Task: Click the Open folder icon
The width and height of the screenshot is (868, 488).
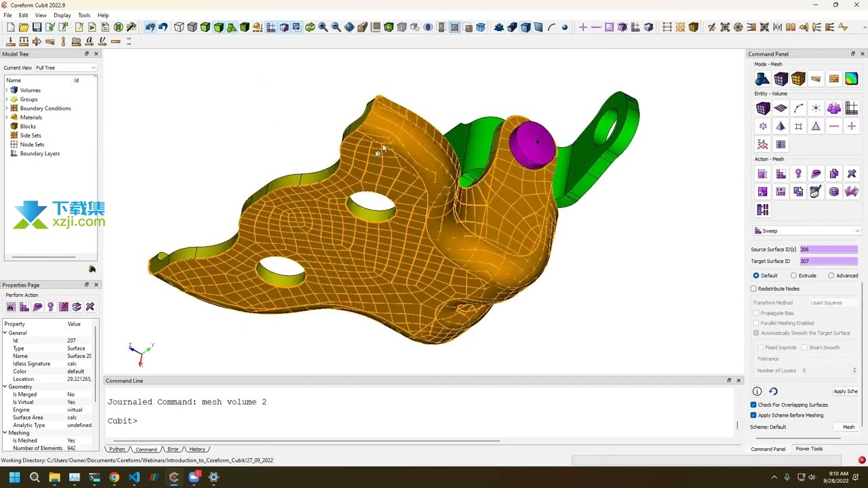Action: coord(24,27)
